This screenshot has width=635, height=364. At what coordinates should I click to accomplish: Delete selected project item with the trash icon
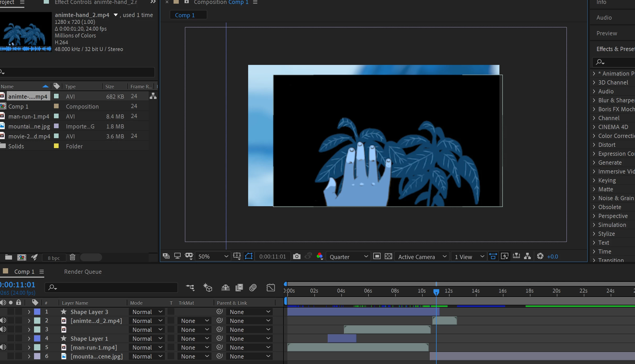click(x=73, y=257)
